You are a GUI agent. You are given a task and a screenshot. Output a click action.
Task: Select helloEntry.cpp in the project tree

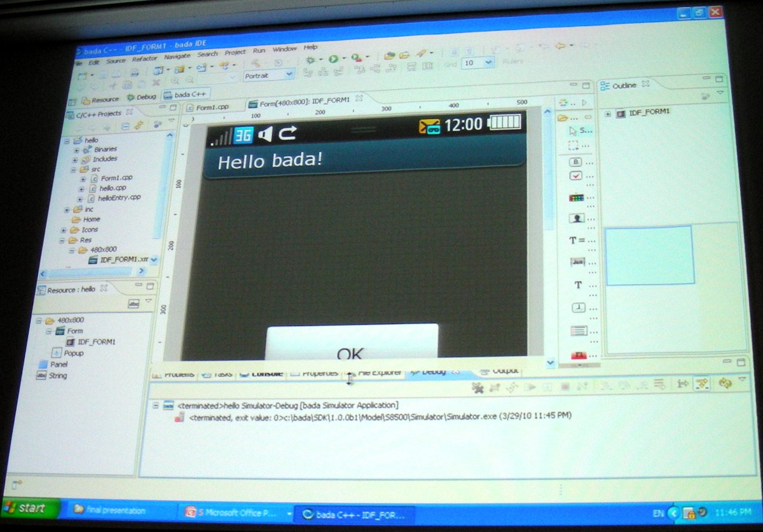coord(114,198)
